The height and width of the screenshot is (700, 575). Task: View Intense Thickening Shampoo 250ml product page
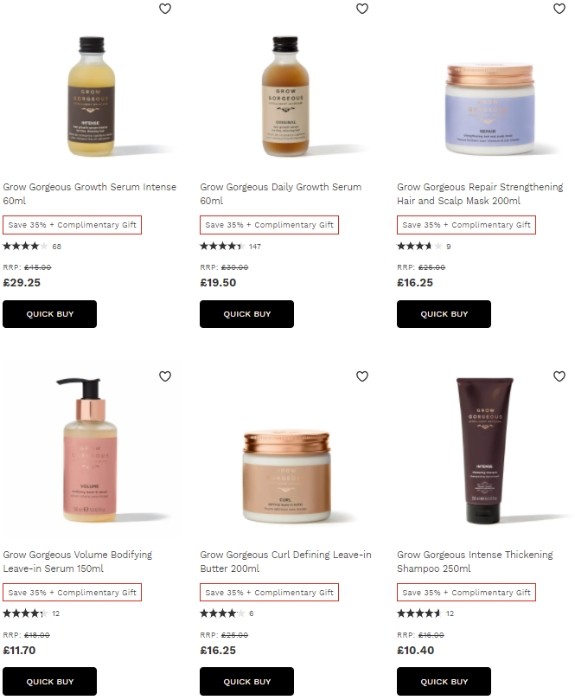(475, 561)
